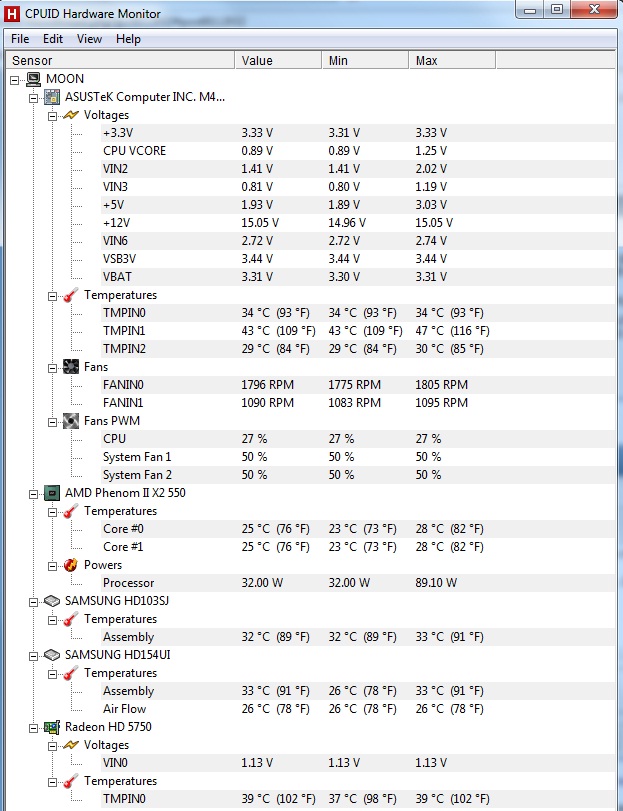Collapse the motherboard Voltages group
Viewport: 623px width, 811px height.
click(52, 116)
